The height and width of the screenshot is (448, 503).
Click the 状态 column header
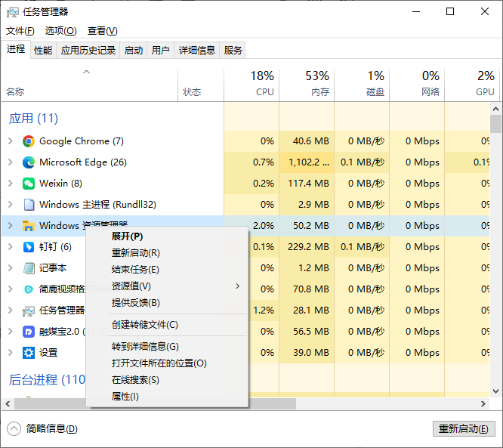201,85
